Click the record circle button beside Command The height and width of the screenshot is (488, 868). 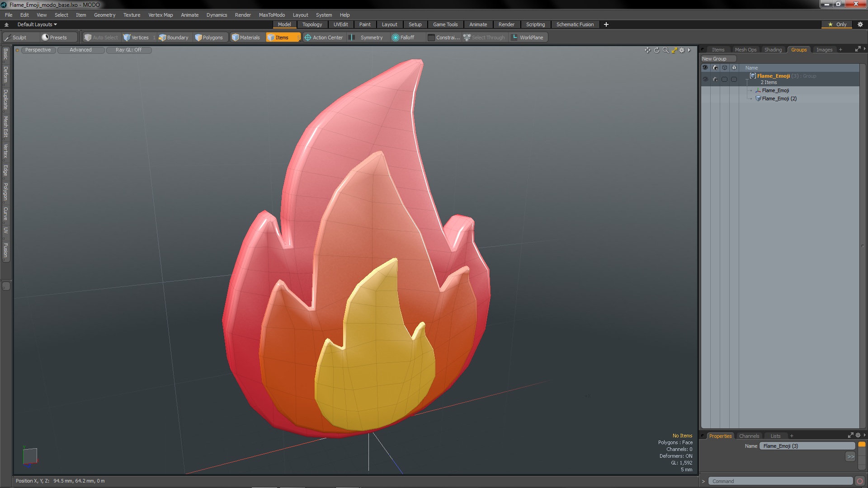[860, 481]
